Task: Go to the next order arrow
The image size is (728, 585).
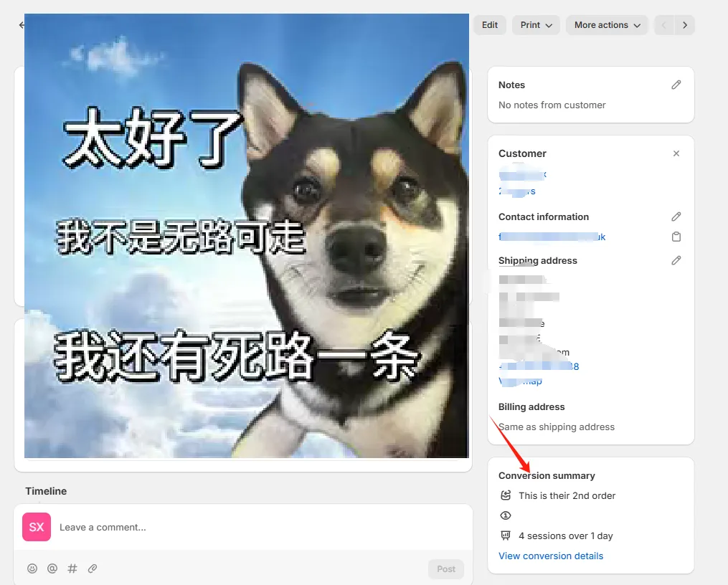Action: pyautogui.click(x=685, y=25)
